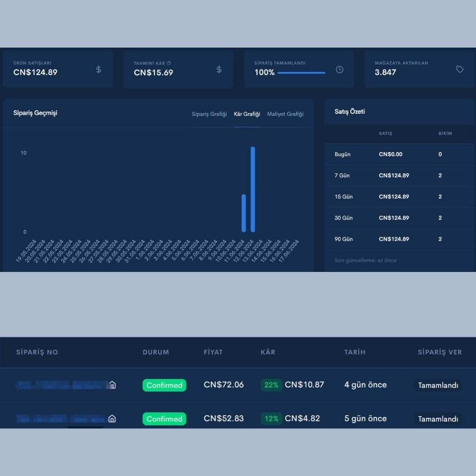Click the 100% order completion progress bar
This screenshot has width=476, height=476.
301,73
